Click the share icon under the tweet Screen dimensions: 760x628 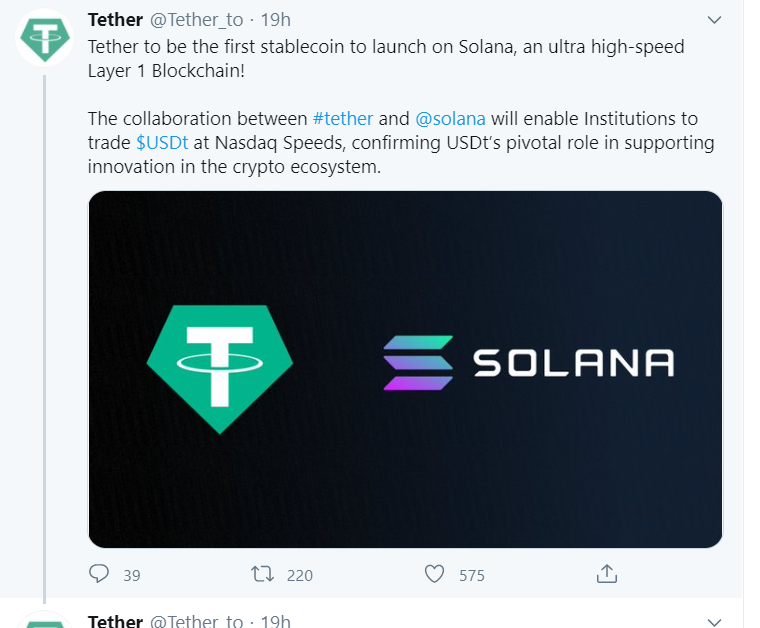(x=606, y=574)
